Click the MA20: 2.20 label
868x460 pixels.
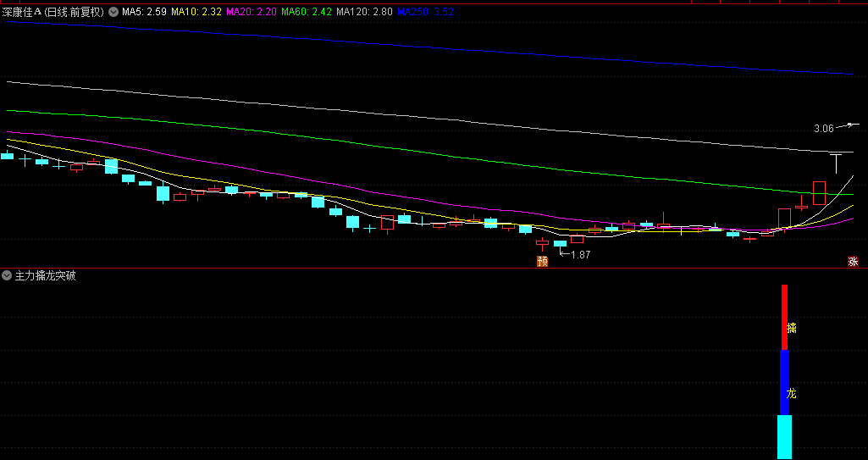(x=252, y=12)
